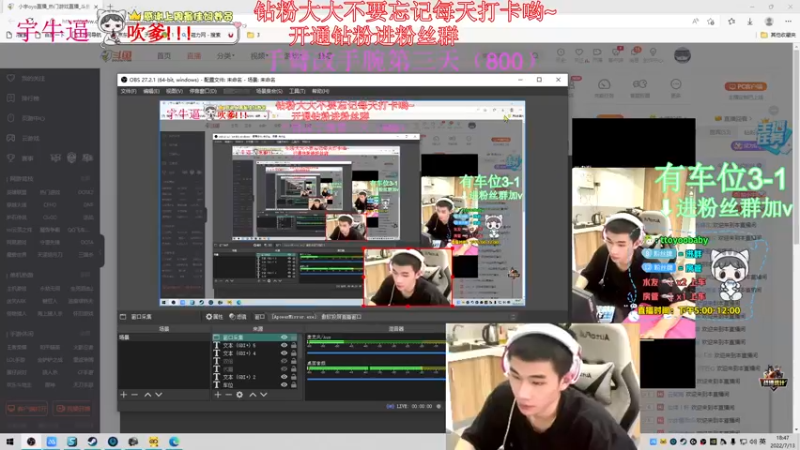Viewport: 800px width, 450px height.
Task: Click Douyu logo in site header
Action: coord(117,56)
